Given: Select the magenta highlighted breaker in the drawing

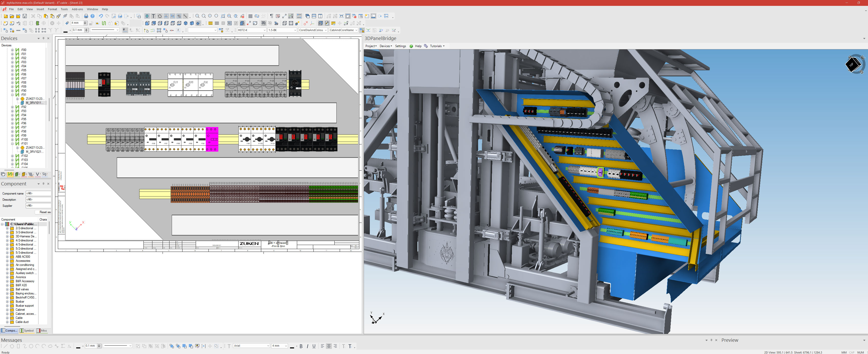Looking at the screenshot, I should pos(212,139).
